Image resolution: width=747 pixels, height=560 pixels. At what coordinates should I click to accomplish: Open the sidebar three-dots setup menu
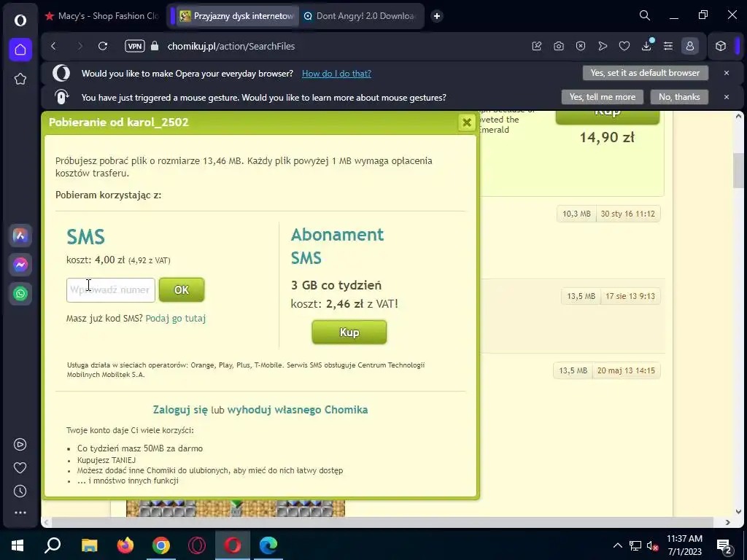[x=20, y=513]
